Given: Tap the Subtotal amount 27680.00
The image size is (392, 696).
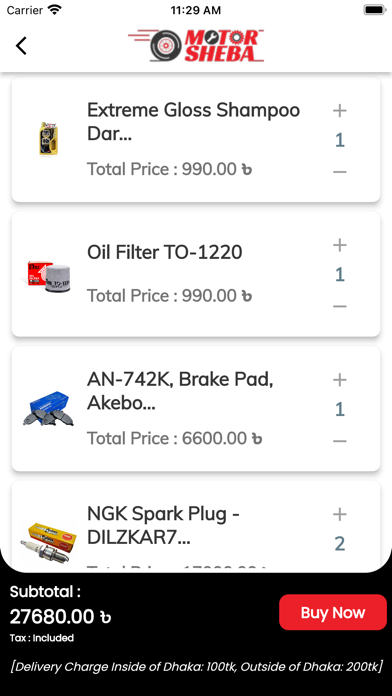Looking at the screenshot, I should [x=60, y=617].
